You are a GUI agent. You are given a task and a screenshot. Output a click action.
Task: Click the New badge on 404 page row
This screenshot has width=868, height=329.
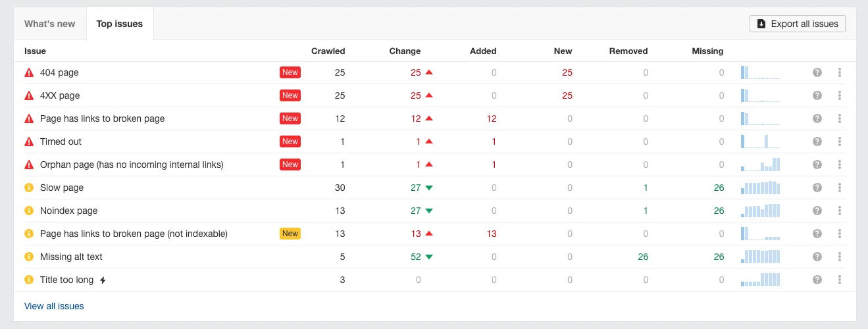pyautogui.click(x=290, y=72)
